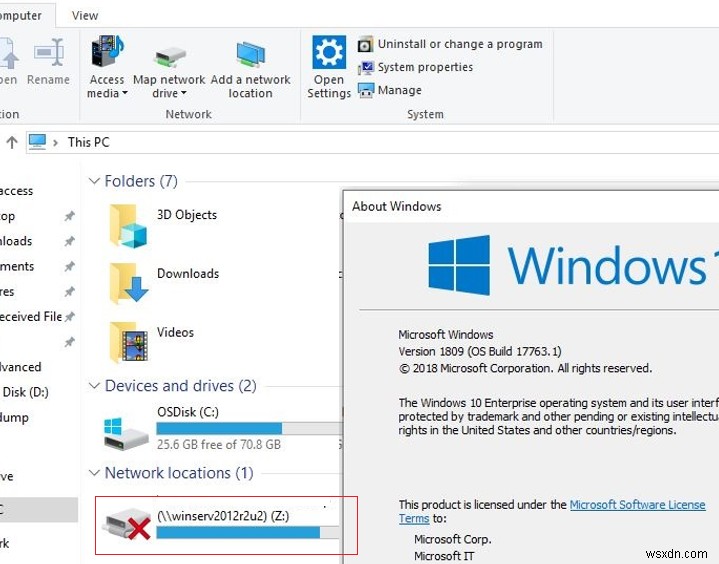Choose Add a network location
The image size is (719, 564).
pos(250,67)
